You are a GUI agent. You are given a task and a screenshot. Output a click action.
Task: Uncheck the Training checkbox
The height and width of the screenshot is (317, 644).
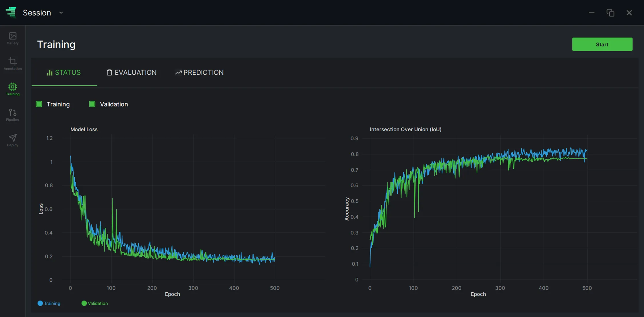[39, 104]
